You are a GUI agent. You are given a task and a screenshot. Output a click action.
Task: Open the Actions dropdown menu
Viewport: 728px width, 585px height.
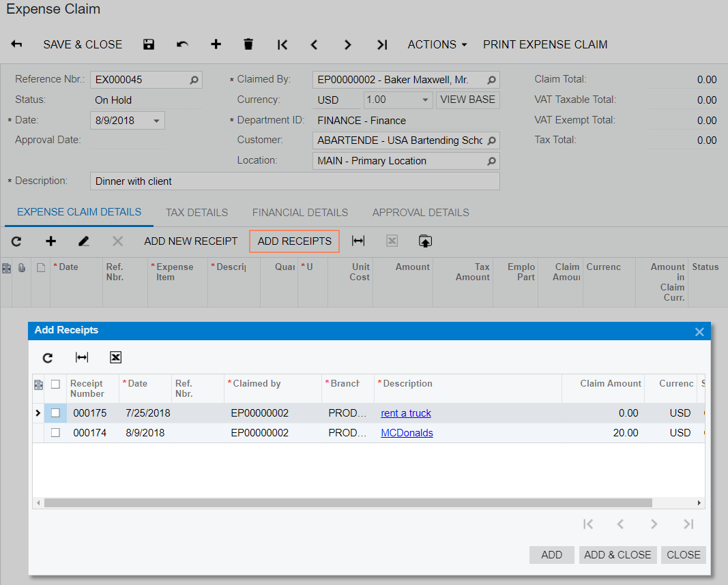437,44
